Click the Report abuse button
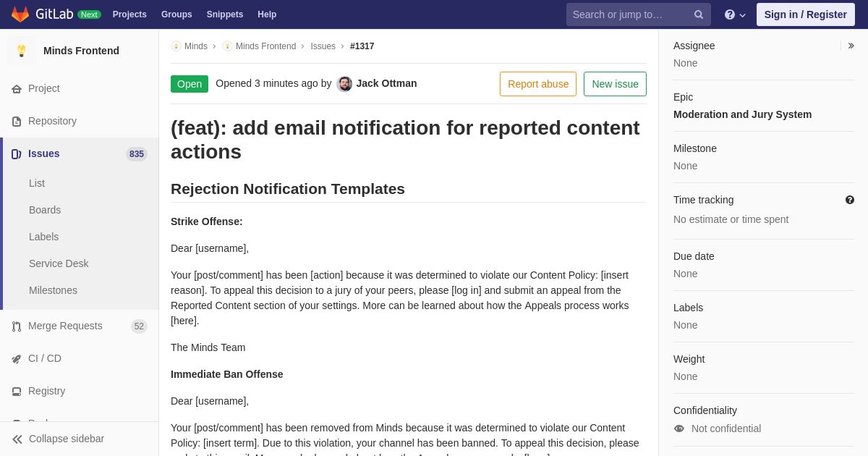 tap(538, 84)
